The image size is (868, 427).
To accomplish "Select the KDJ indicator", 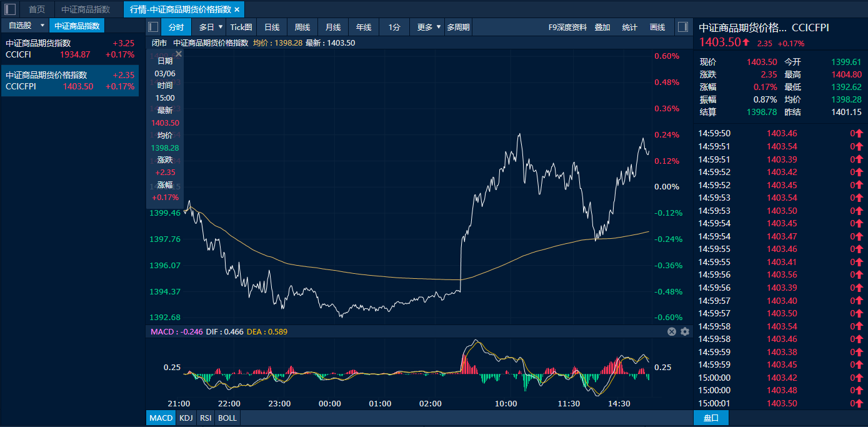I will [x=186, y=418].
